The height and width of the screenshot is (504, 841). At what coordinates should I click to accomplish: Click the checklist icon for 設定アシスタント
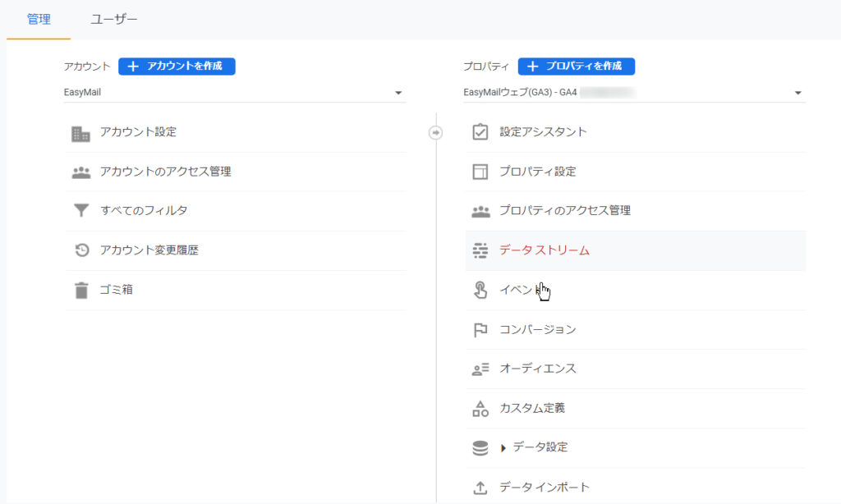tap(480, 132)
